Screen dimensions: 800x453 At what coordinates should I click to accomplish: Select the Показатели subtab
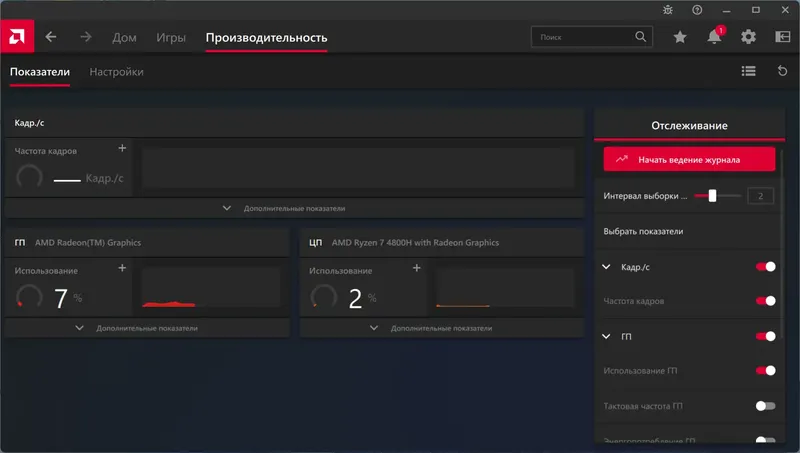[40, 72]
